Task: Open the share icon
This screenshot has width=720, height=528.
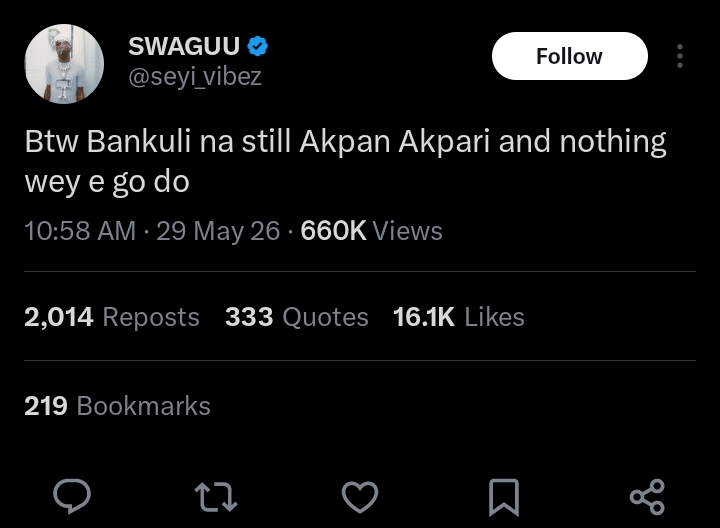Action: point(647,497)
